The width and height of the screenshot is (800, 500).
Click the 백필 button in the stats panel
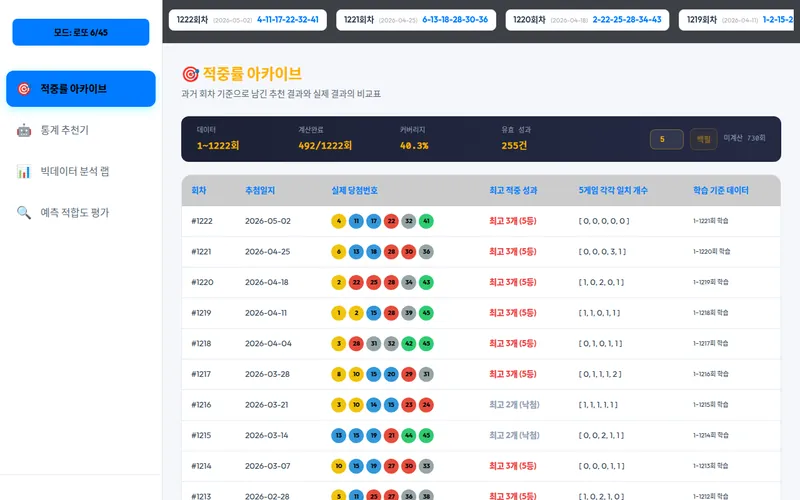(x=703, y=139)
